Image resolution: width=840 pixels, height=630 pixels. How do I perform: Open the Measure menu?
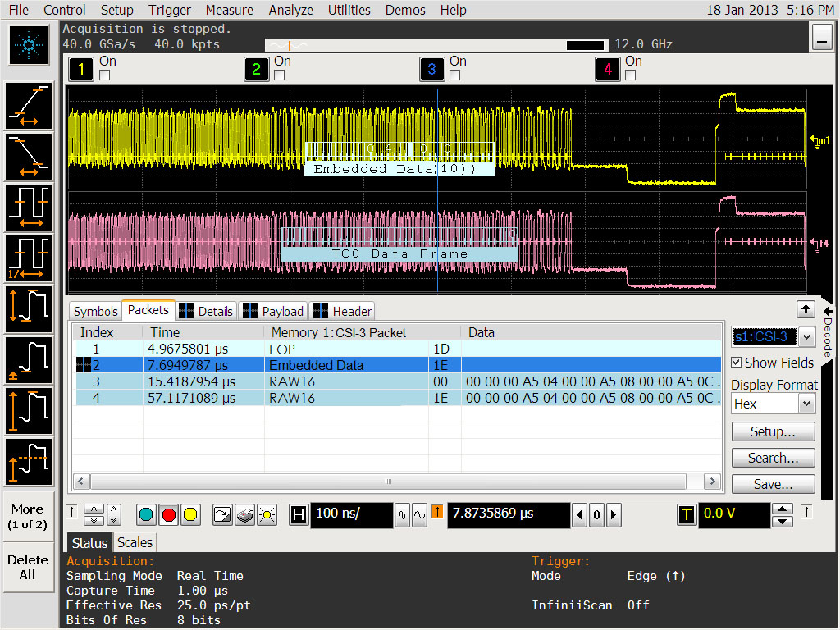(x=230, y=11)
